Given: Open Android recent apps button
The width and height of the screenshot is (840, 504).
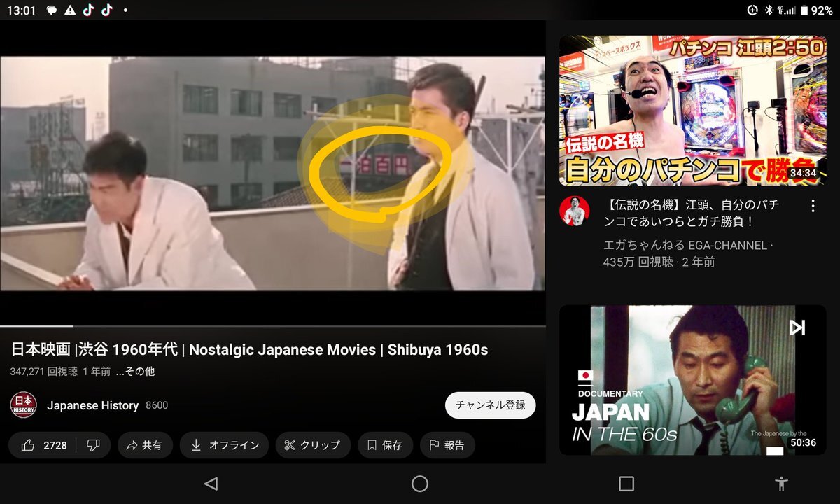Looking at the screenshot, I should tap(626, 484).
